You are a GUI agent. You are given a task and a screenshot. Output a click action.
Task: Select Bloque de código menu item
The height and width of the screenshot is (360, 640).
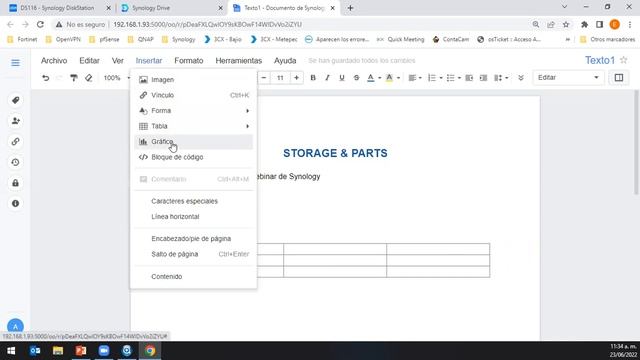(193, 157)
